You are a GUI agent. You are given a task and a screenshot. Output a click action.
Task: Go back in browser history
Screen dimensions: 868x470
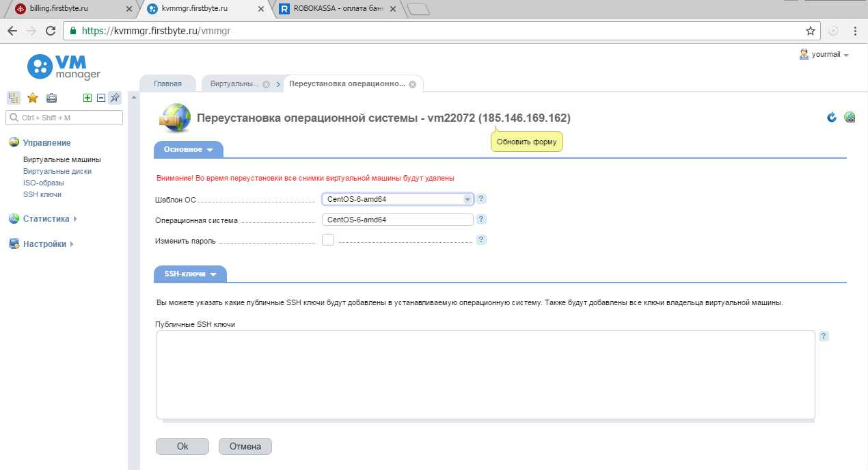12,31
